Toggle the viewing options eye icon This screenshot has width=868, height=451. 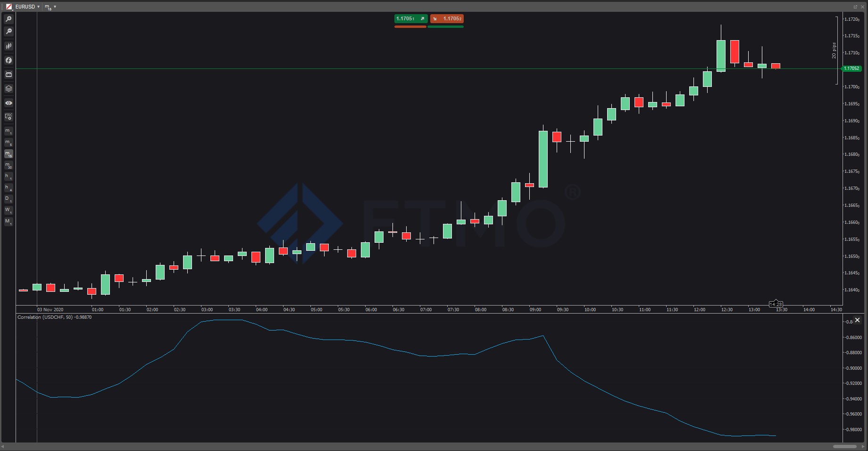pos(8,102)
